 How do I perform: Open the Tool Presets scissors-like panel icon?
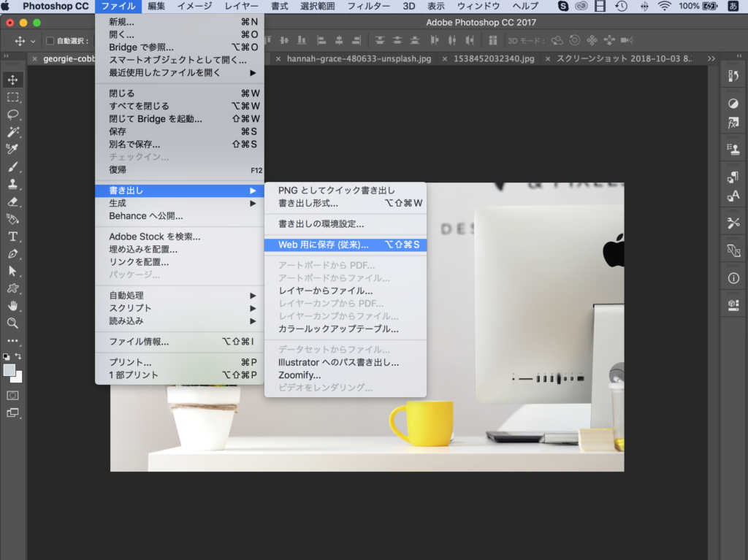(x=733, y=223)
